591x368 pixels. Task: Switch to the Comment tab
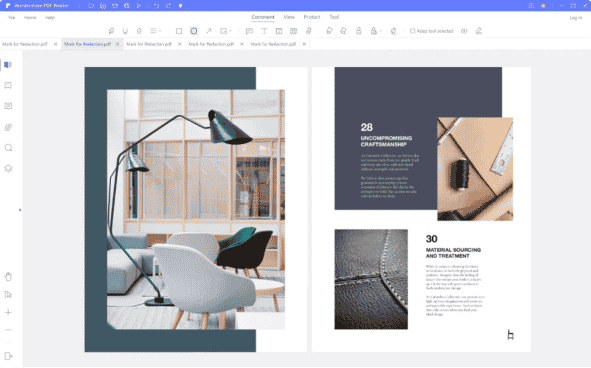click(x=263, y=17)
